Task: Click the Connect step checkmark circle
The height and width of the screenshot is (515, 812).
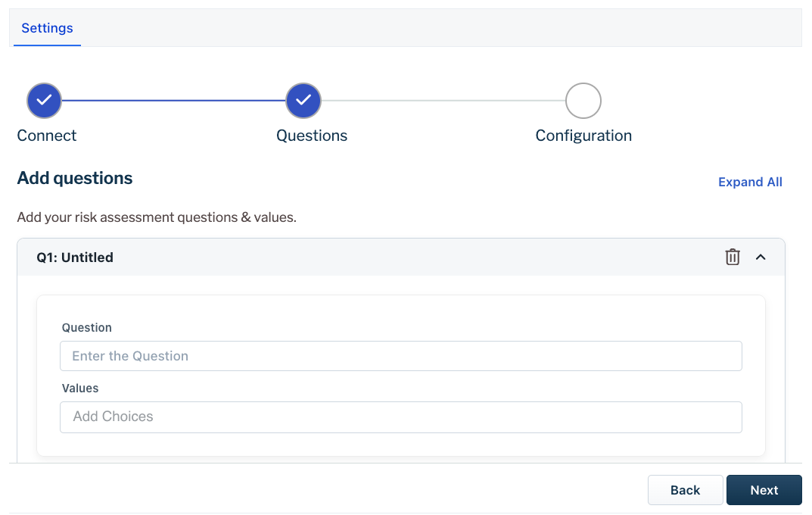Action: coord(45,101)
